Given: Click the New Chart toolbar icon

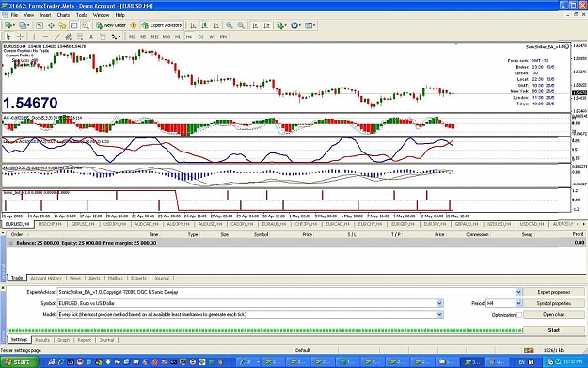Looking at the screenshot, I should pyautogui.click(x=8, y=25).
